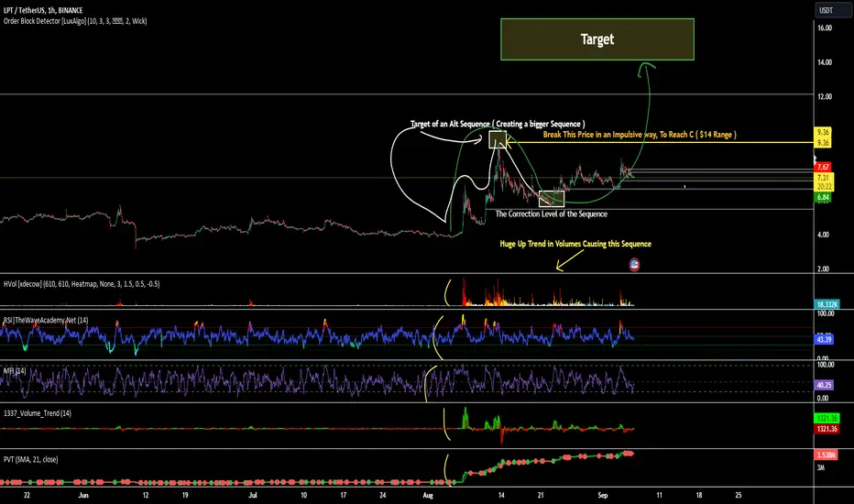The image size is (854, 504).
Task: Click 'Target of an Alt Sequence' annotation text
Action: 498,125
